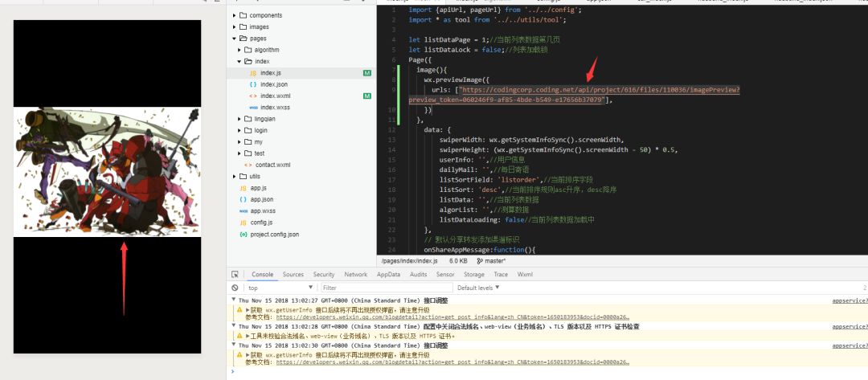Image resolution: width=868 pixels, height=380 pixels.
Task: Click the /pages/index/index.js status path
Action: pyautogui.click(x=410, y=260)
